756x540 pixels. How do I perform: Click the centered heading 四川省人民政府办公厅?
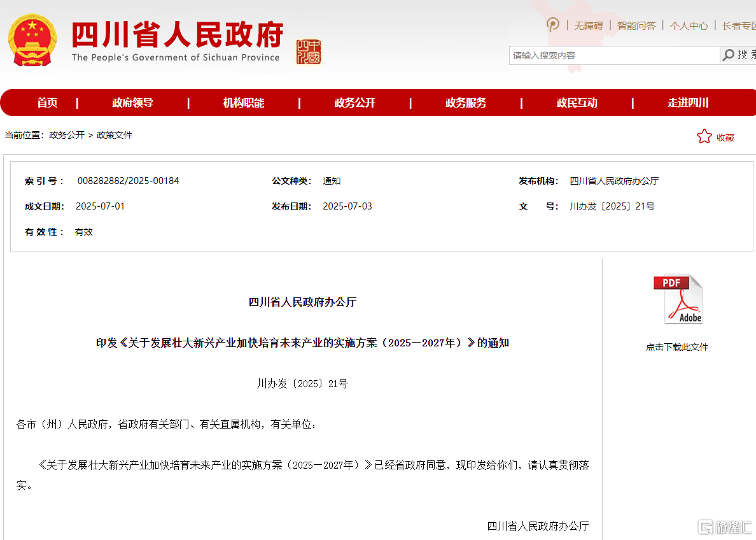(x=302, y=302)
